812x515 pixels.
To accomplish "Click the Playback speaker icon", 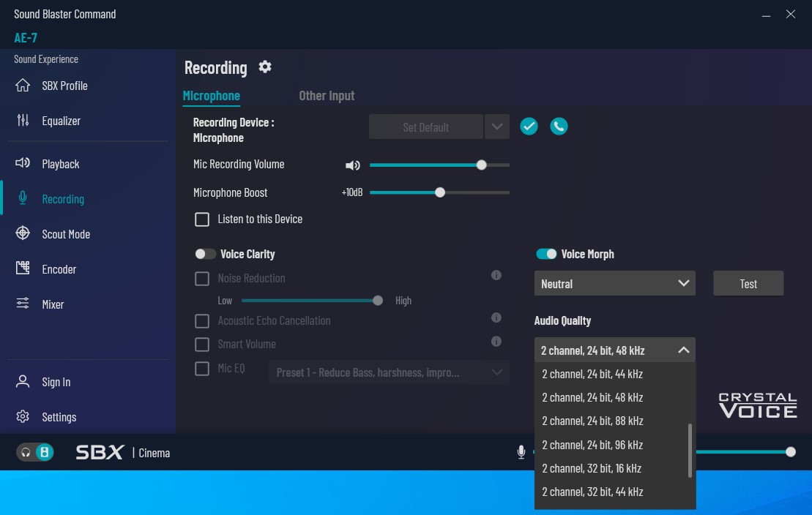I will [23, 163].
